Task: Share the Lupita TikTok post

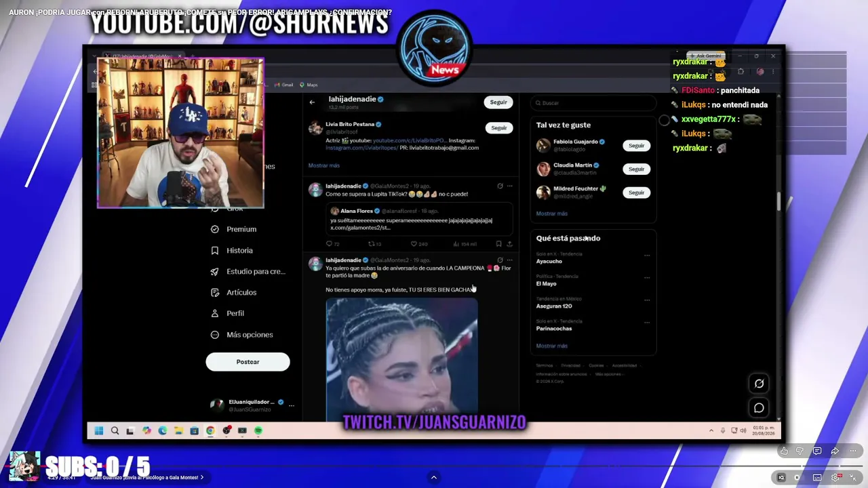Action: click(x=509, y=244)
